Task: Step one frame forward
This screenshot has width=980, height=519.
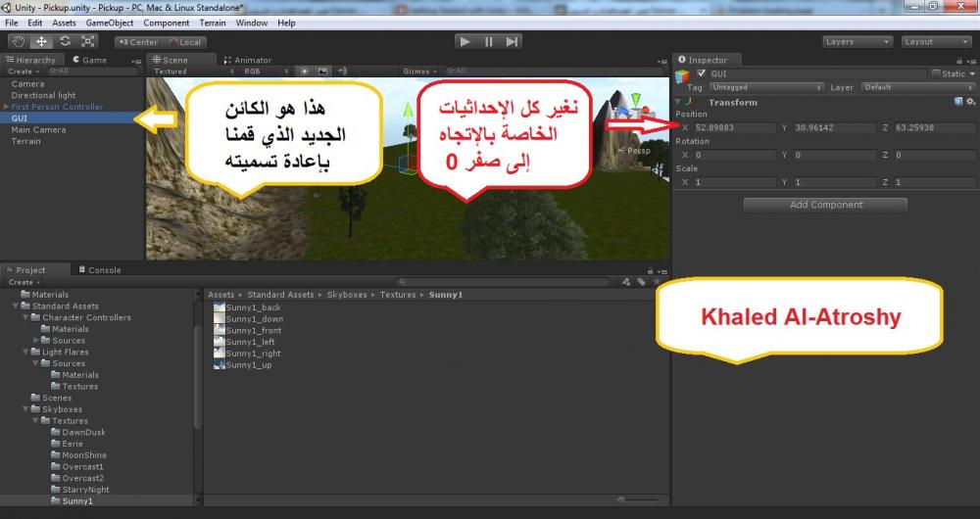Action: point(512,42)
